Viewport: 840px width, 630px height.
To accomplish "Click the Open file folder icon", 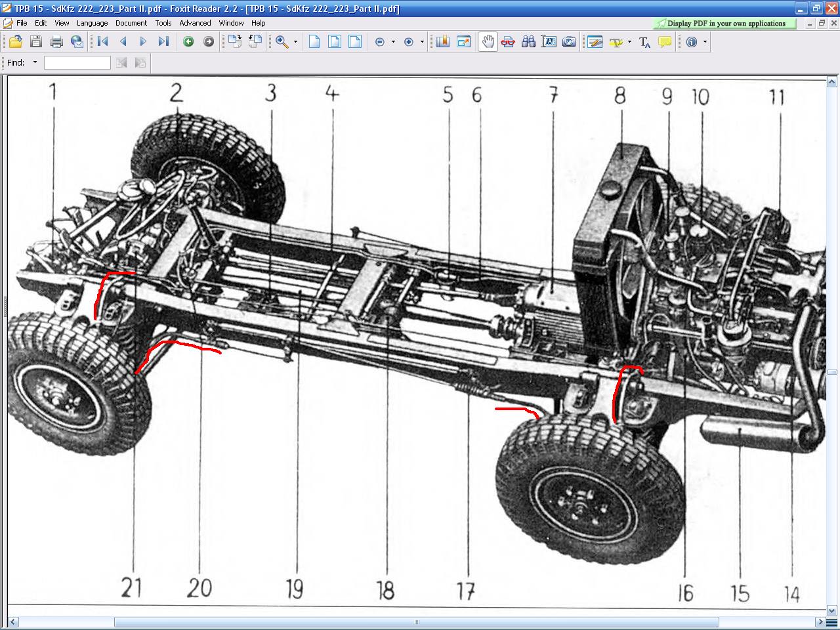I will [x=16, y=42].
